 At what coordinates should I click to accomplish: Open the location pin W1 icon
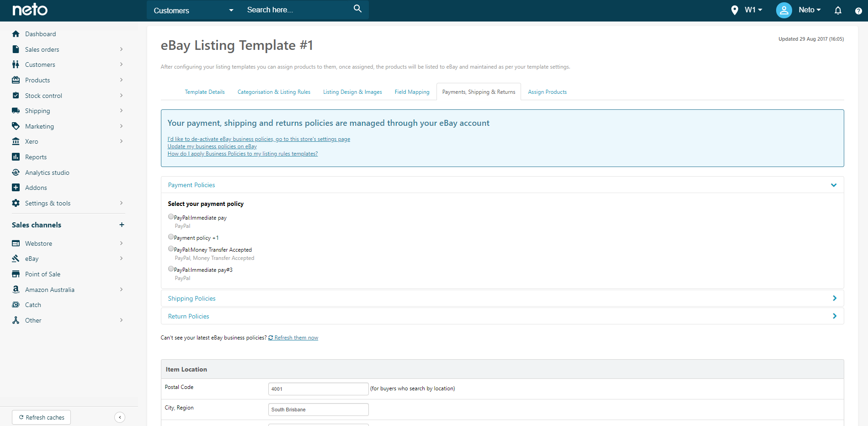click(x=735, y=10)
